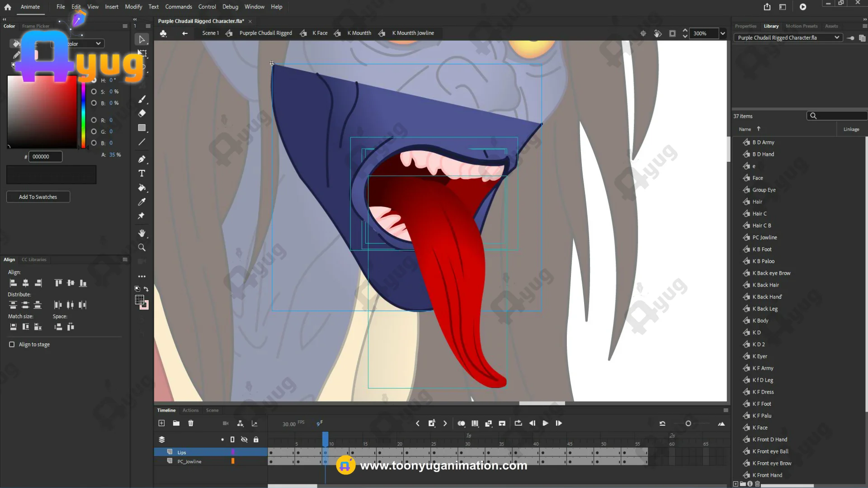This screenshot has width=868, height=488.
Task: Select the Zoom magnifier tool
Action: point(142,248)
